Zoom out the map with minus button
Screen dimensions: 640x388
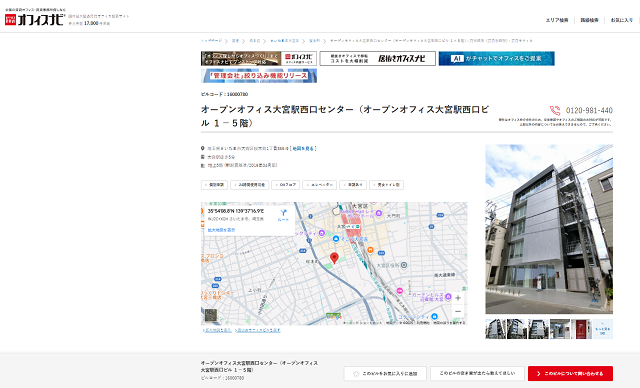point(458,311)
